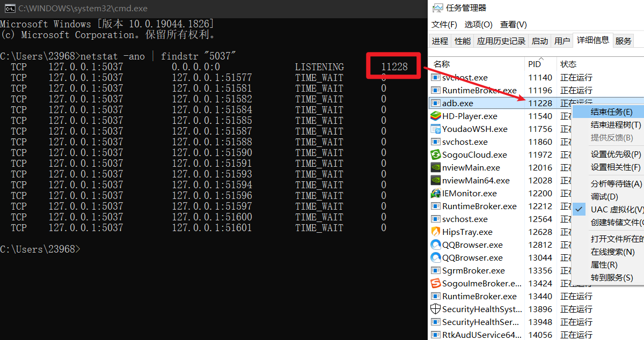Click the SecurityHealthSyst... shield icon
The height and width of the screenshot is (340, 644).
(x=436, y=309)
